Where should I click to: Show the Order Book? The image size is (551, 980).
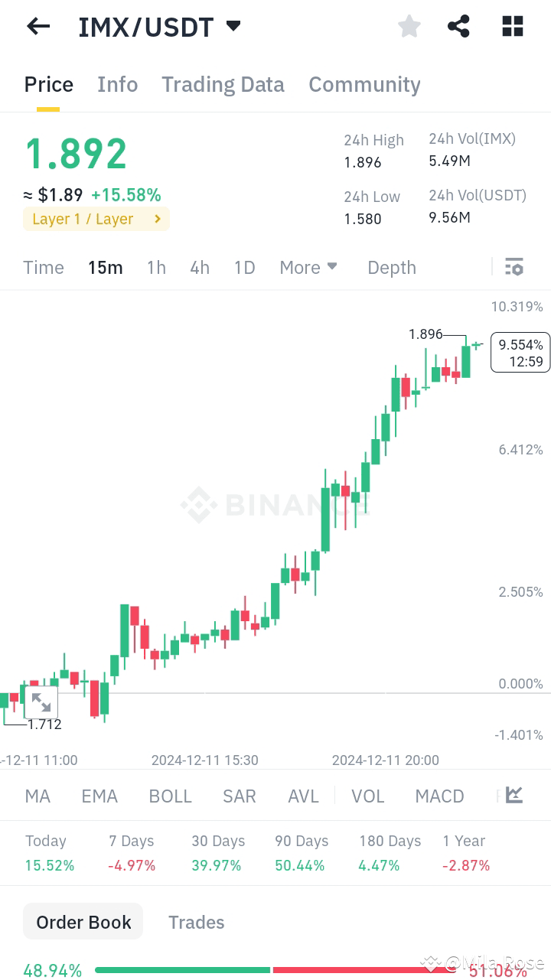click(83, 921)
